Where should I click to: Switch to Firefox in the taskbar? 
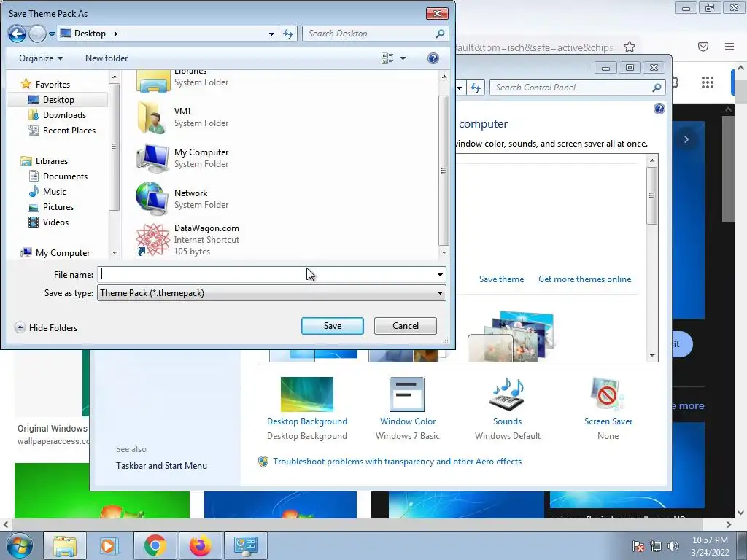(x=200, y=545)
